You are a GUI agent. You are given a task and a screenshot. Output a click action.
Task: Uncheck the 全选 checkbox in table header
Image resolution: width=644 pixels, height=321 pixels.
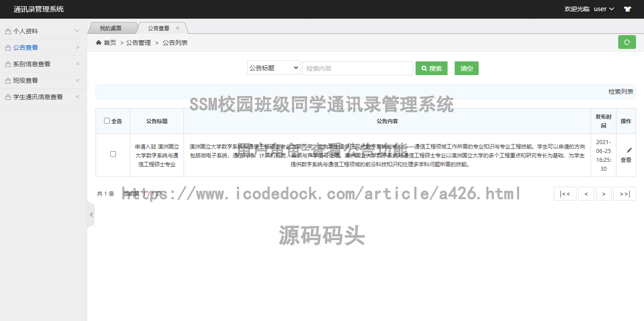[x=107, y=120]
